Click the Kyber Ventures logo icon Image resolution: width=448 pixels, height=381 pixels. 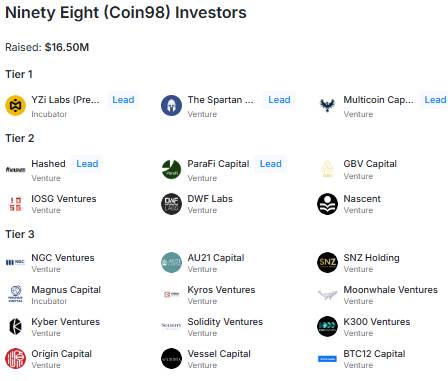click(x=16, y=327)
